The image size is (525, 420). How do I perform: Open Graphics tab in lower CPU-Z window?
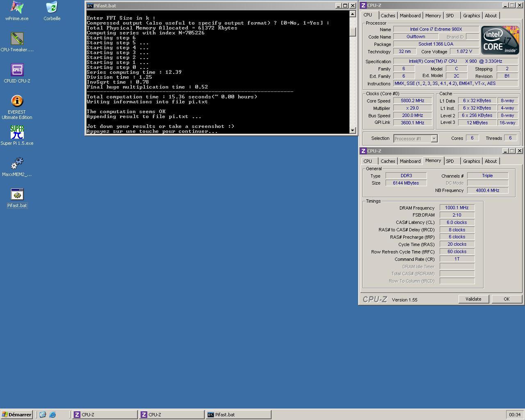tap(471, 161)
